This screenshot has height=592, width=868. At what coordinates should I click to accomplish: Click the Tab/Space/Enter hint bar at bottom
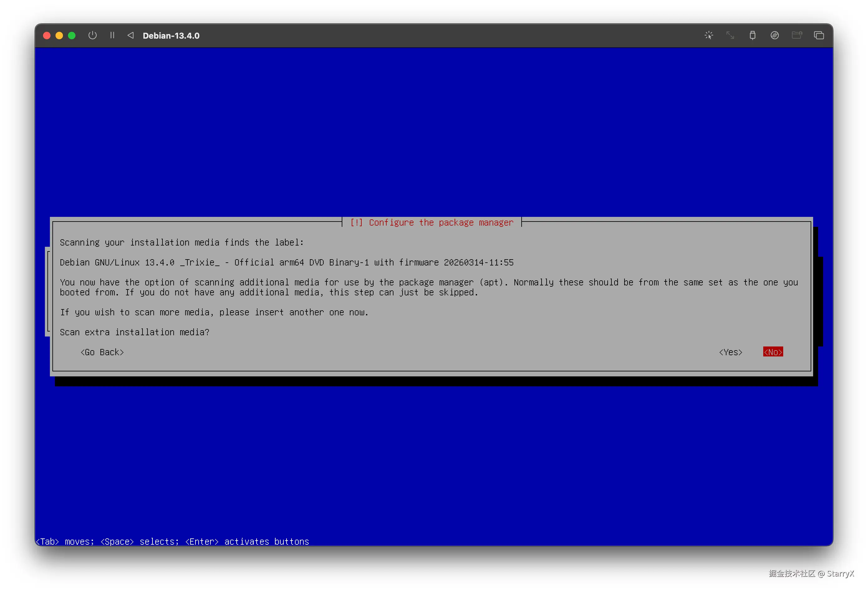172,541
